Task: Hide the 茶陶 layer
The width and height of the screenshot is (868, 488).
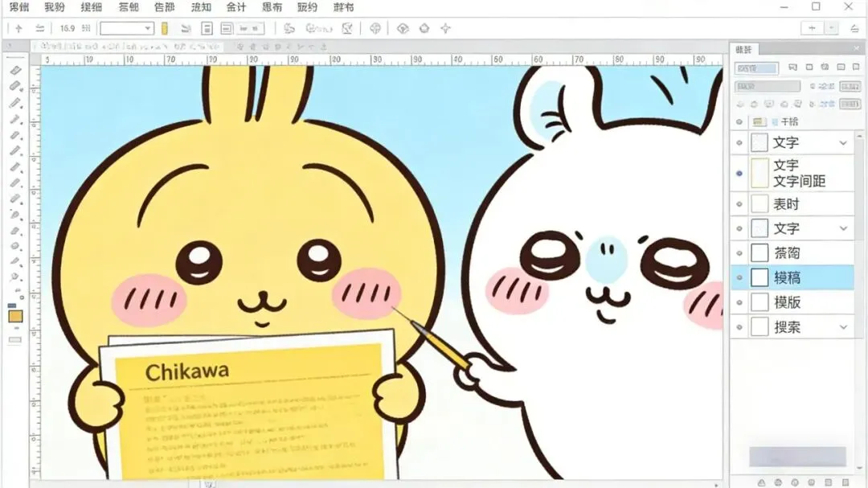Action: coord(739,253)
